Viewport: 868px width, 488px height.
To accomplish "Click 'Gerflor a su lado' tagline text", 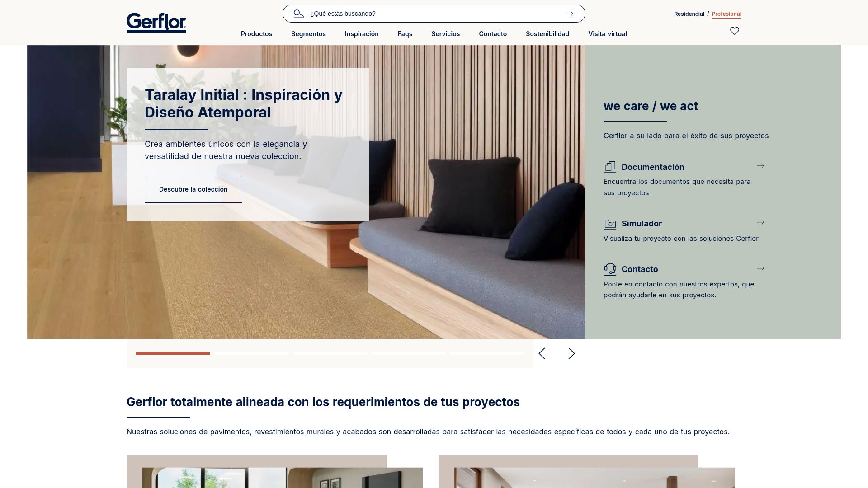I will tap(686, 136).
